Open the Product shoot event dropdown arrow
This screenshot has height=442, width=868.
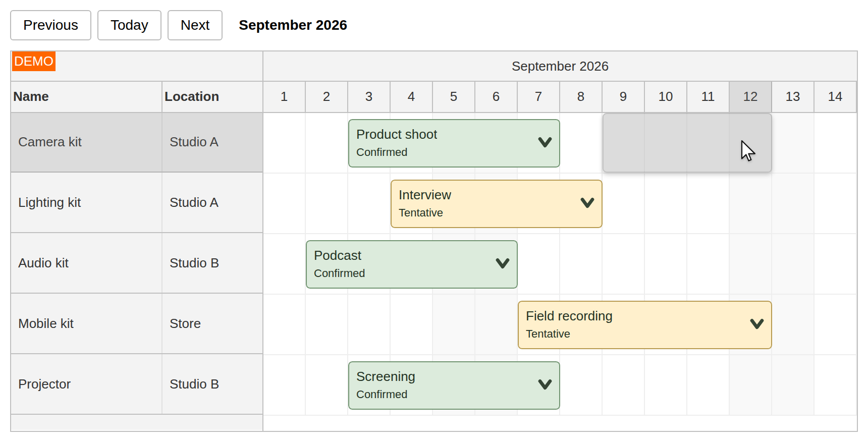(x=545, y=142)
